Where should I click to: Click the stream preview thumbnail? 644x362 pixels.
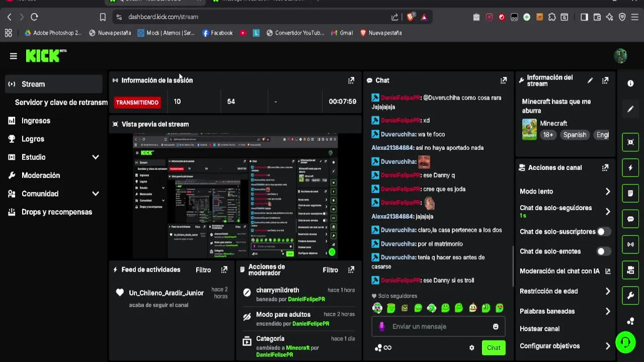click(x=235, y=196)
